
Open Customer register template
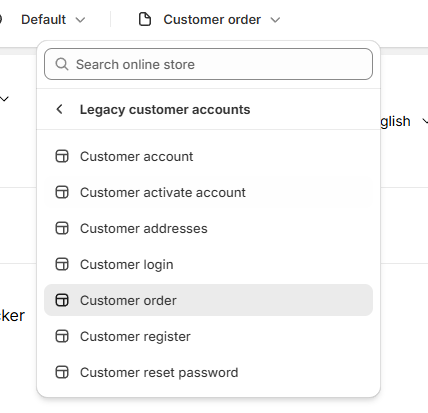coord(208,336)
